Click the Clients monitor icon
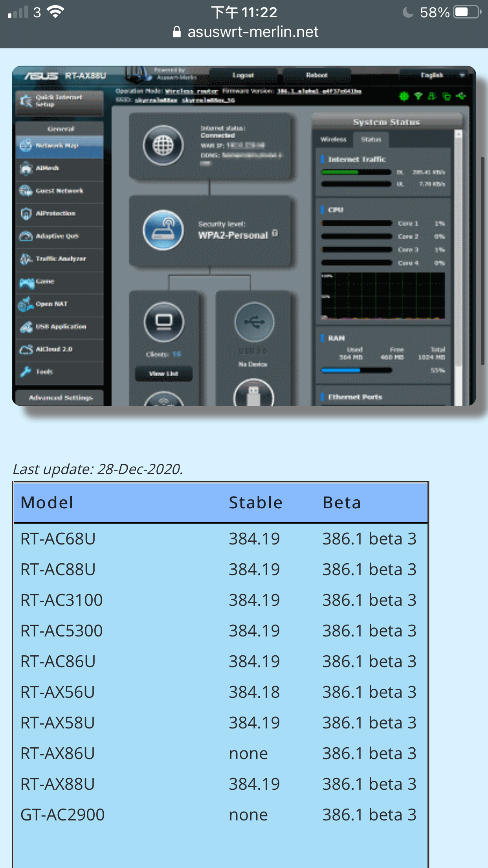Screen dimensions: 488x868 click(x=164, y=322)
